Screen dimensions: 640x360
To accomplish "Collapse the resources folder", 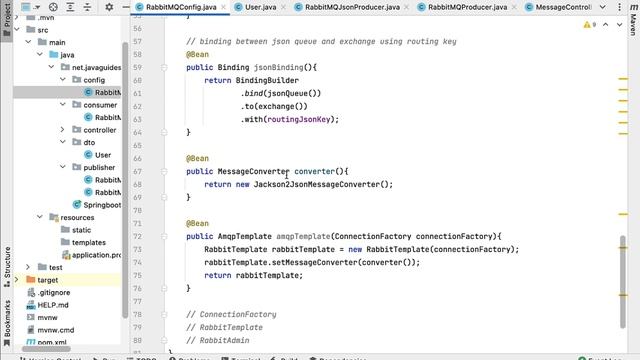I will coord(40,217).
